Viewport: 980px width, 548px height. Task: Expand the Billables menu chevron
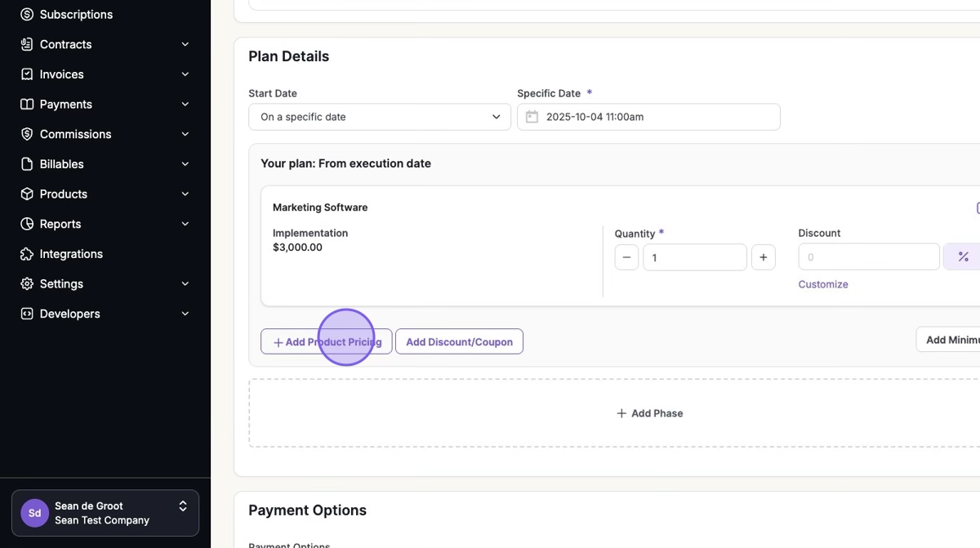tap(185, 164)
